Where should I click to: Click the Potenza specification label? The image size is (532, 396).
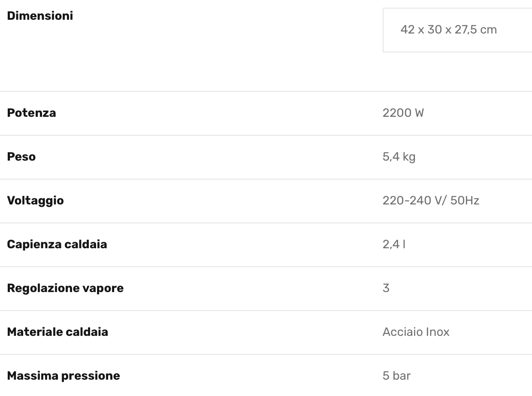[x=31, y=113]
